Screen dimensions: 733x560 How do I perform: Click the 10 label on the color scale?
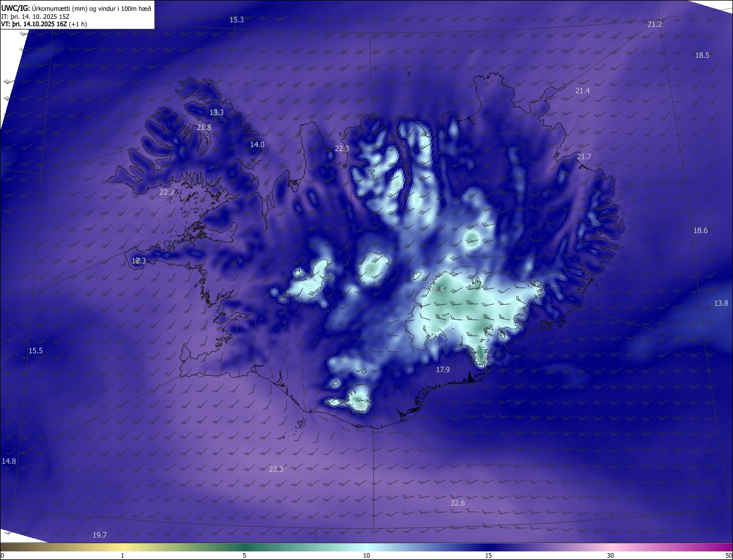pos(366,555)
